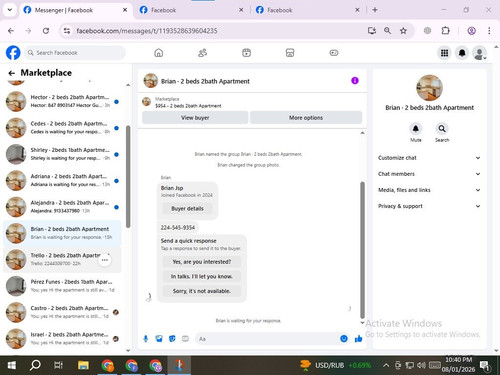Viewport: 500px width, 375px height.
Task: Open the Friends icon
Action: click(x=202, y=53)
